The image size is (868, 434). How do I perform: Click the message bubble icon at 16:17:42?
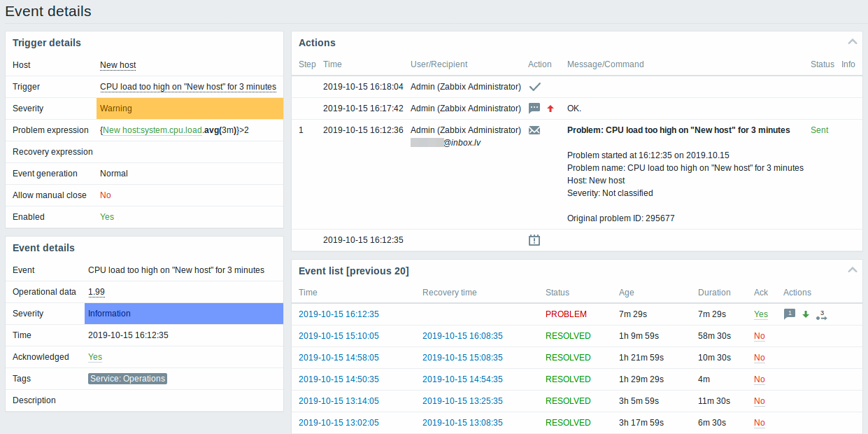(x=534, y=108)
